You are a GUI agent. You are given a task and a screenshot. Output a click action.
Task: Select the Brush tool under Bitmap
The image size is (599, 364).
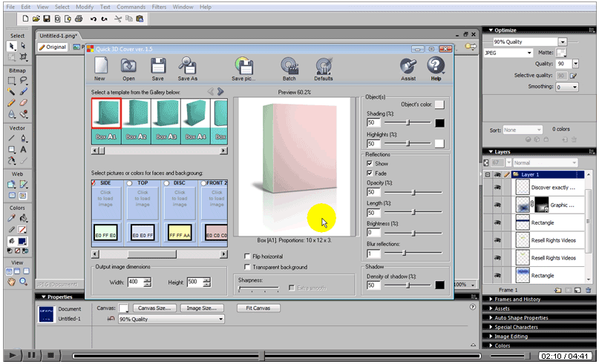23,92
